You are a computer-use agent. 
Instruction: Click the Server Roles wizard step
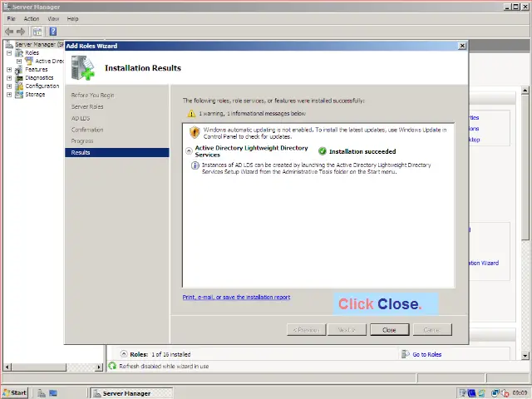click(x=87, y=107)
